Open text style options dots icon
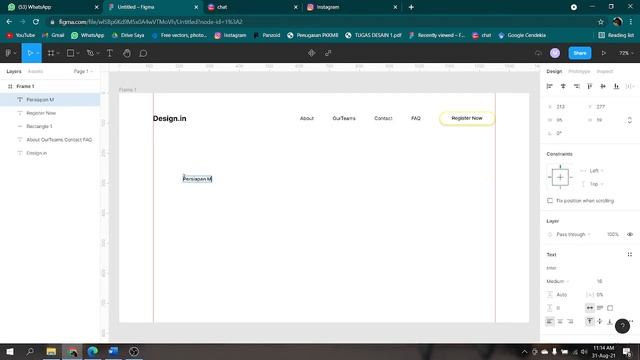Viewport: 640px width, 360px height. [x=629, y=254]
